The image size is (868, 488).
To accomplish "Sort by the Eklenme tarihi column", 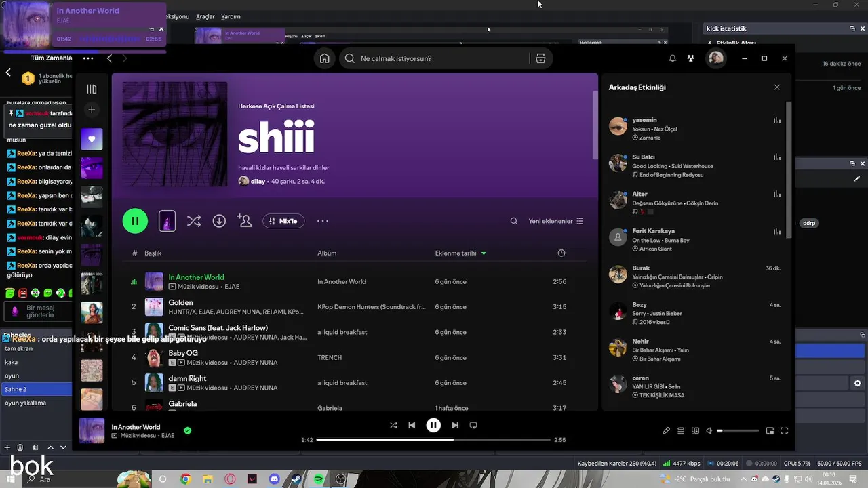I will [460, 253].
